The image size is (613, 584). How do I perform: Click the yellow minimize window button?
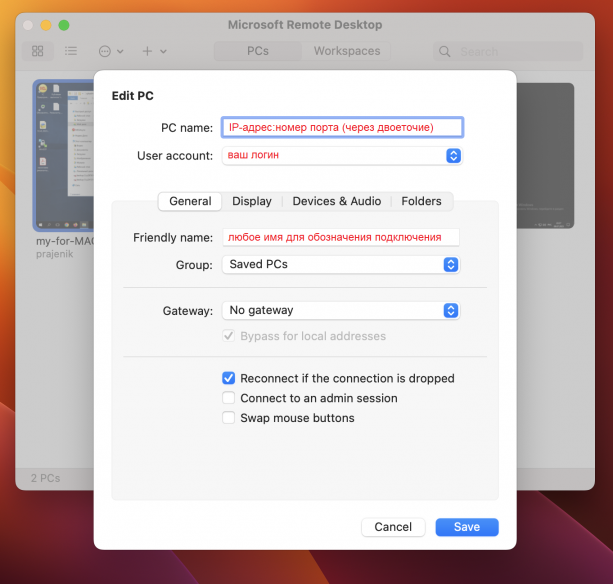point(46,25)
